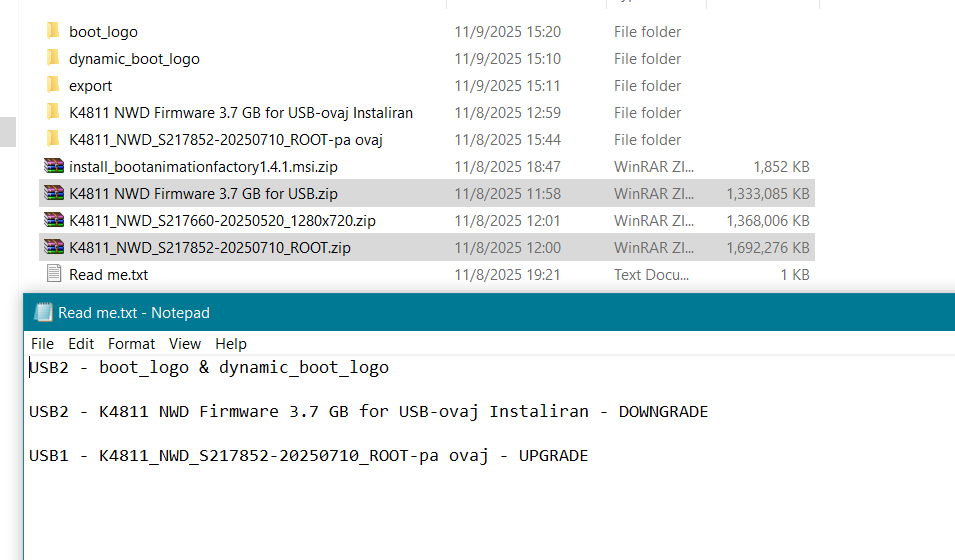The width and height of the screenshot is (955, 560).
Task: Click the date 11/8/2025 12:01
Action: tap(507, 221)
